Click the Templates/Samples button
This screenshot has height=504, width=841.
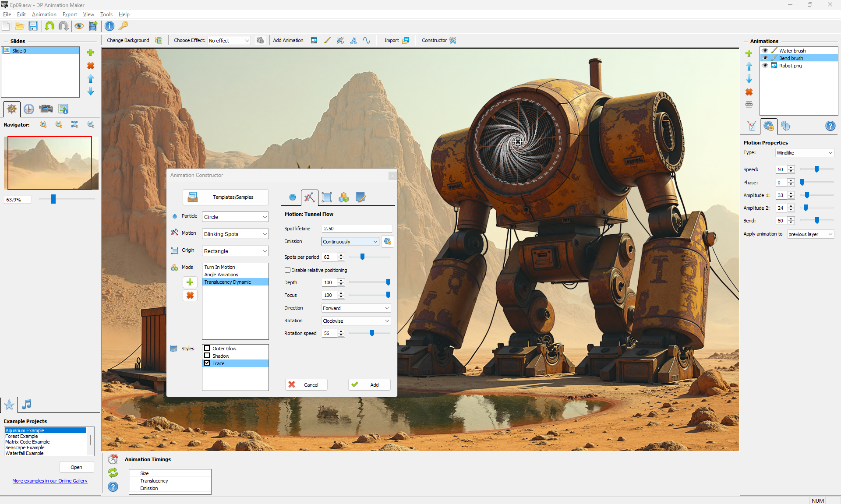click(x=225, y=197)
